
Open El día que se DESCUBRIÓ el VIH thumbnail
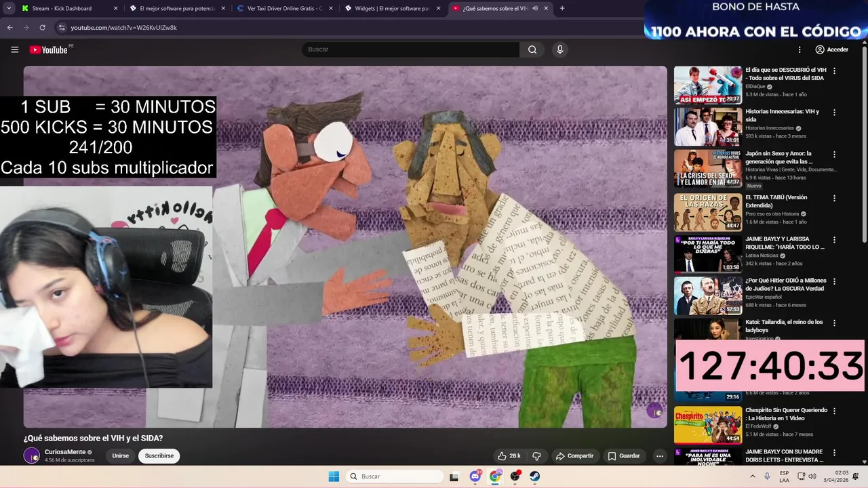coord(708,85)
